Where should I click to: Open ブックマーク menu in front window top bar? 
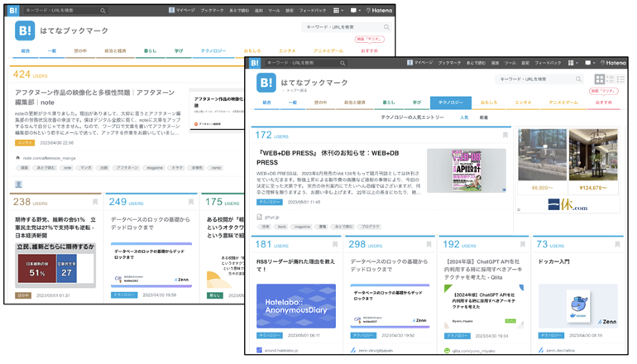point(449,63)
